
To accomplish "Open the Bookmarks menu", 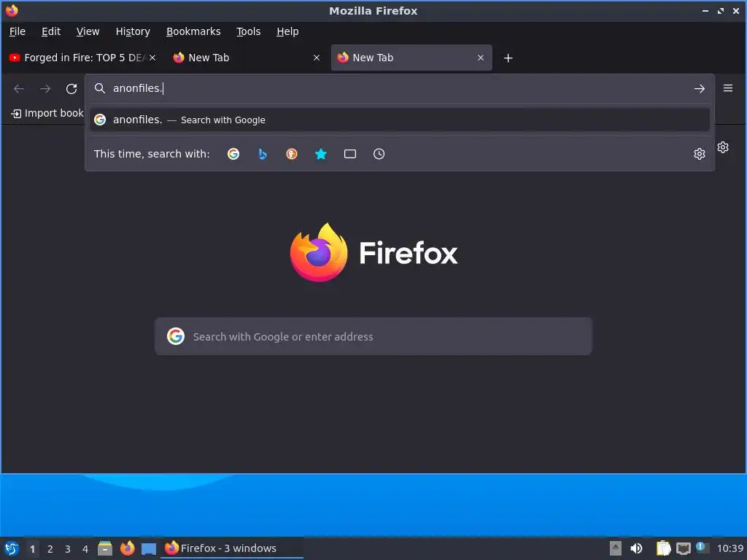I will point(193,31).
